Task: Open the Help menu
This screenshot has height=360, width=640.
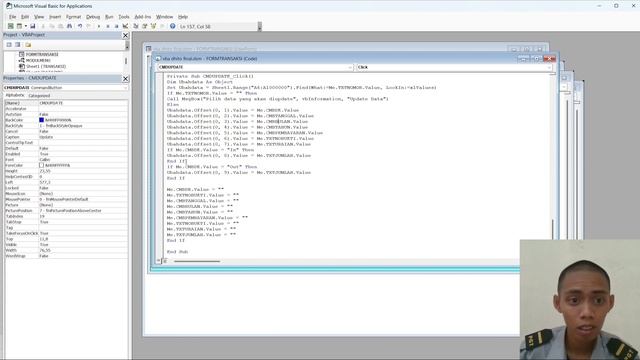Action: pyautogui.click(x=183, y=17)
